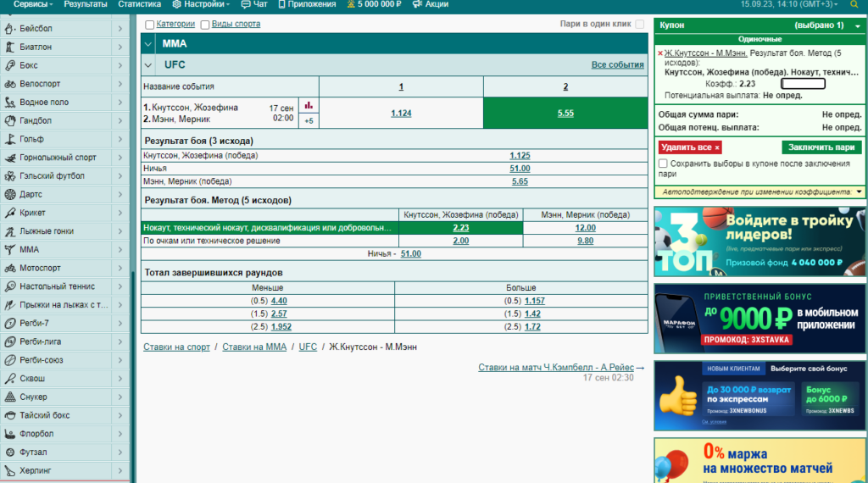
Task: Open the Futsal icon
Action: [x=10, y=452]
